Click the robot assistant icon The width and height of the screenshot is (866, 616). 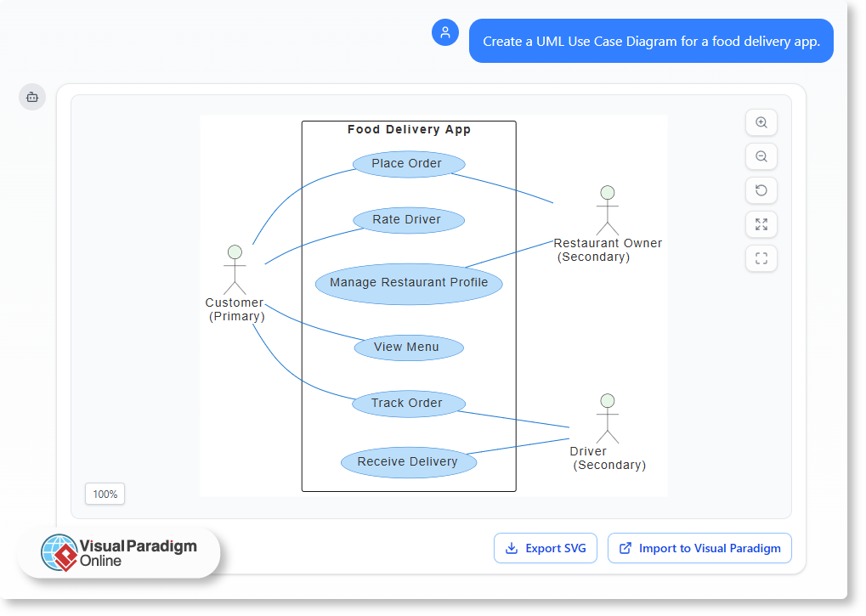pos(31,97)
